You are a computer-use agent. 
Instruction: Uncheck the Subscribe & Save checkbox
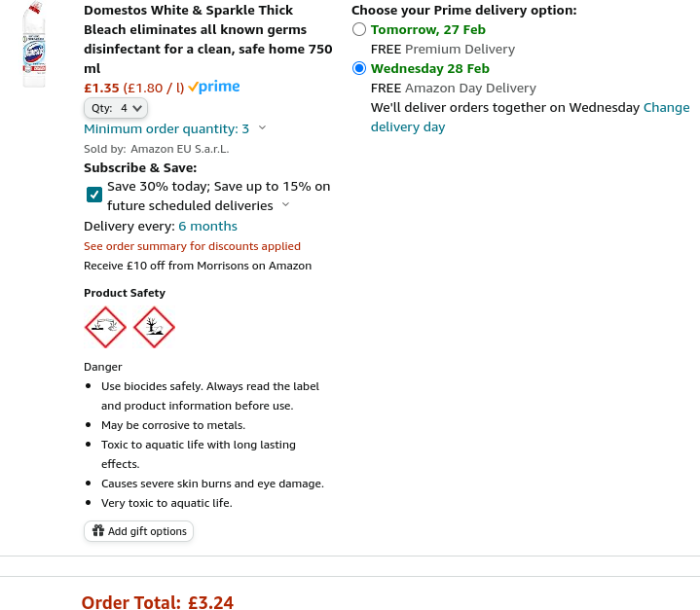tap(94, 195)
